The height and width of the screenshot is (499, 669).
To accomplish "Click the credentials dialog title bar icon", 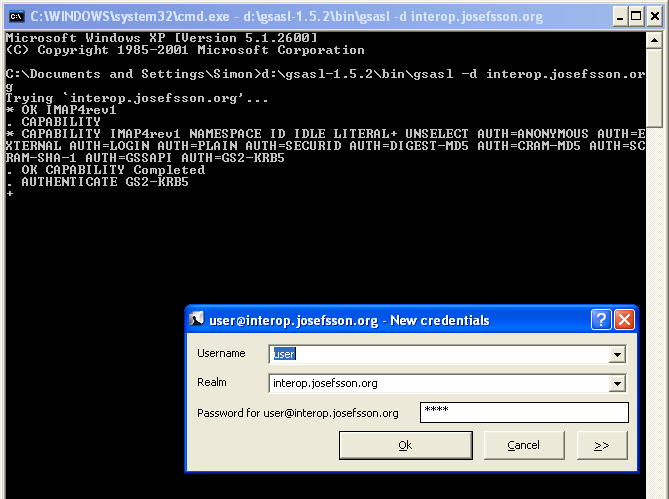I will (196, 319).
